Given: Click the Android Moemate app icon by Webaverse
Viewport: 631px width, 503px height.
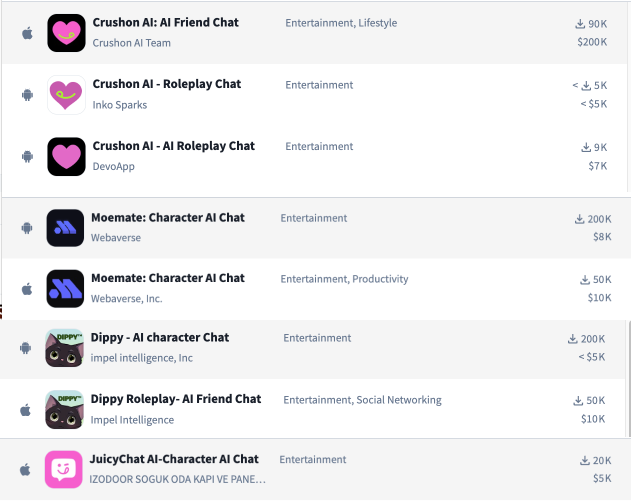Looking at the screenshot, I should pos(66,228).
